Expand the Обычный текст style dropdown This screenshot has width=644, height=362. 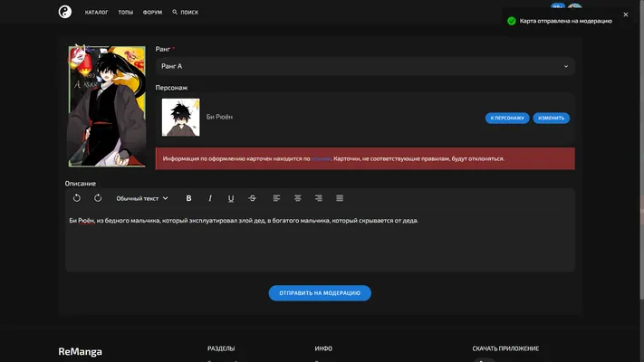(142, 198)
